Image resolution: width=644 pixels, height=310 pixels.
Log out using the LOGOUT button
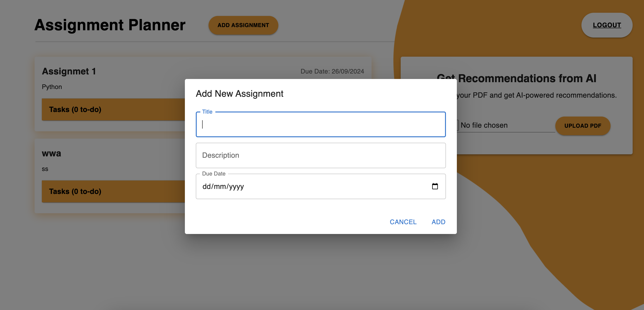click(x=606, y=25)
